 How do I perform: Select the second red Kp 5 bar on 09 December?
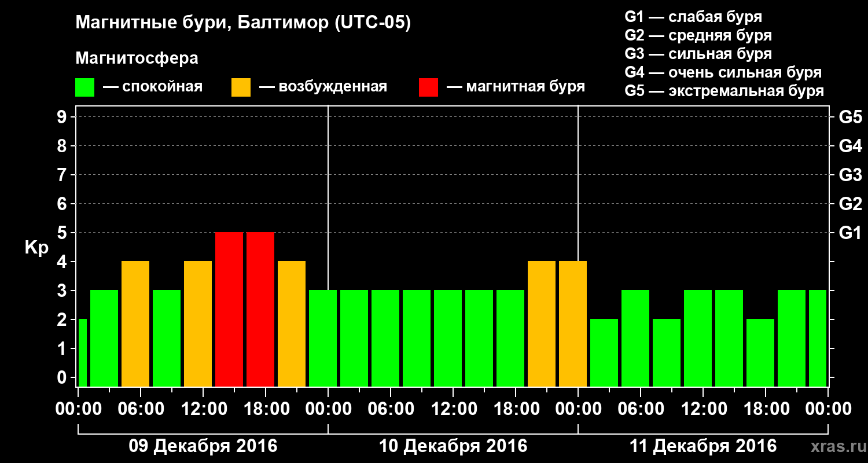coord(260,310)
